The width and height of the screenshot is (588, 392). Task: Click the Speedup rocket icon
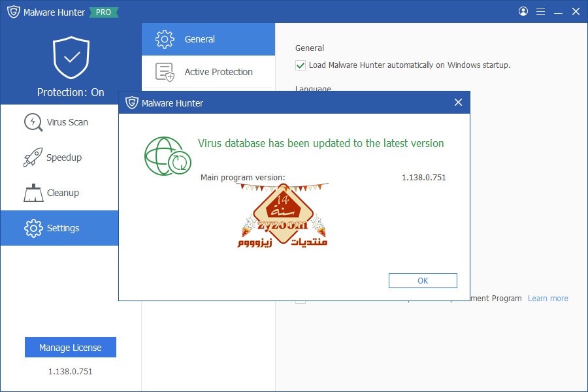coord(33,157)
